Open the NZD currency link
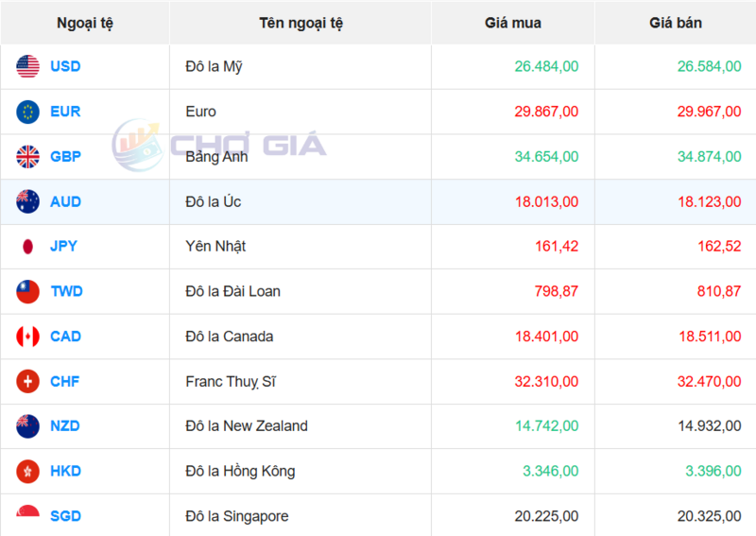Image resolution: width=756 pixels, height=536 pixels. pyautogui.click(x=65, y=426)
